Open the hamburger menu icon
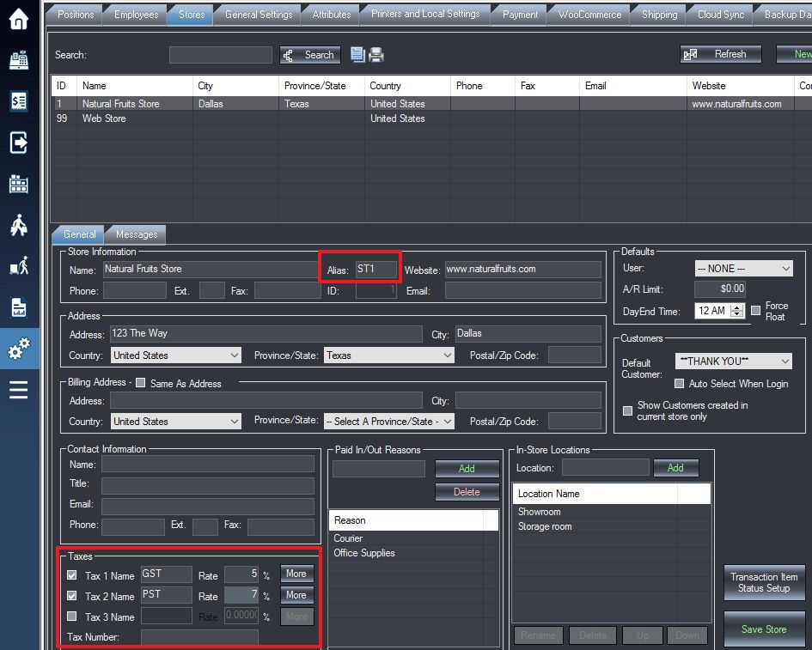Screen dimensions: 812x650 [19, 390]
